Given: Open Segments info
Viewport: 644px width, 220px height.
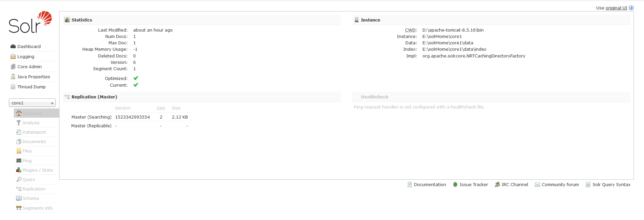Looking at the screenshot, I should [x=38, y=208].
